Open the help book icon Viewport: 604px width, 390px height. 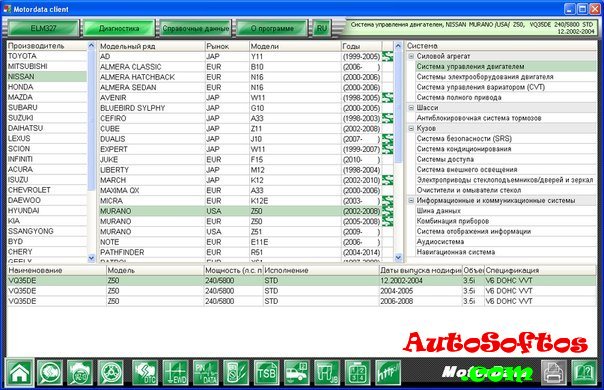pos(584,372)
